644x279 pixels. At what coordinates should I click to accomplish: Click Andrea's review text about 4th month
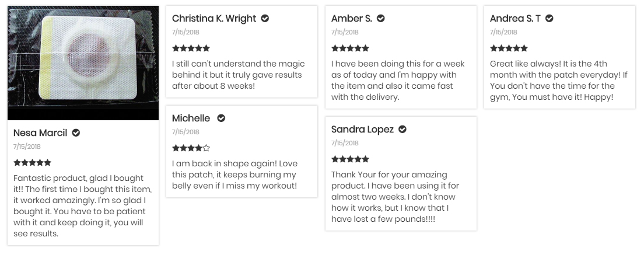pyautogui.click(x=558, y=81)
